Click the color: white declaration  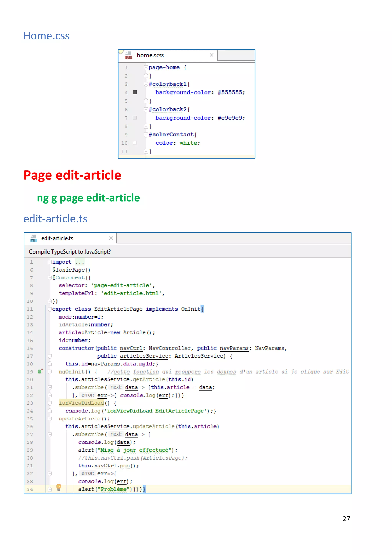178,143
